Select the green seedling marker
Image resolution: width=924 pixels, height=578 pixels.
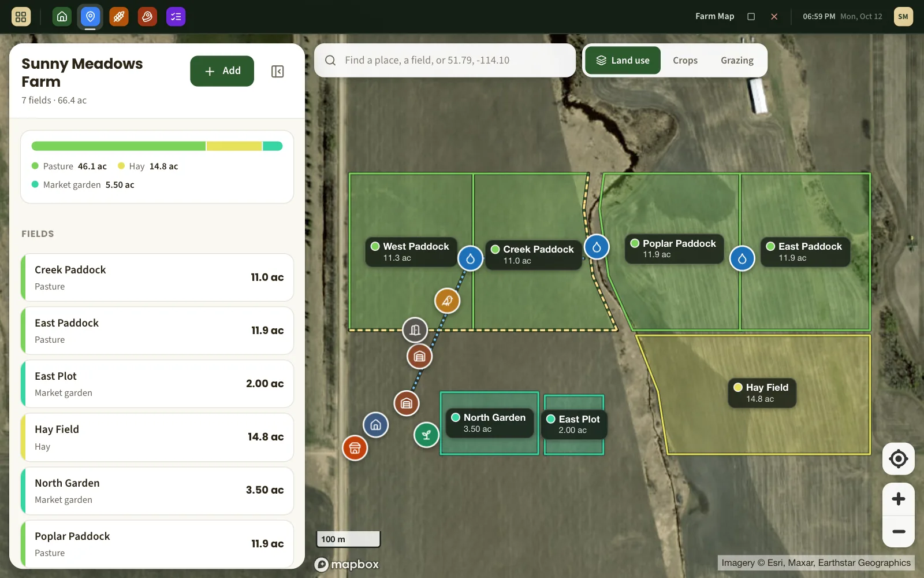pyautogui.click(x=426, y=435)
